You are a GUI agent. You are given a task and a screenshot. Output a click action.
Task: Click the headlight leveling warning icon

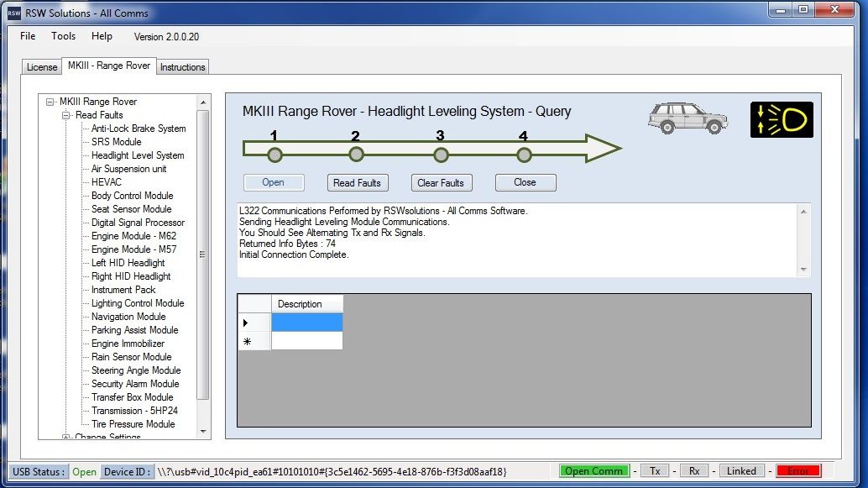(x=782, y=119)
